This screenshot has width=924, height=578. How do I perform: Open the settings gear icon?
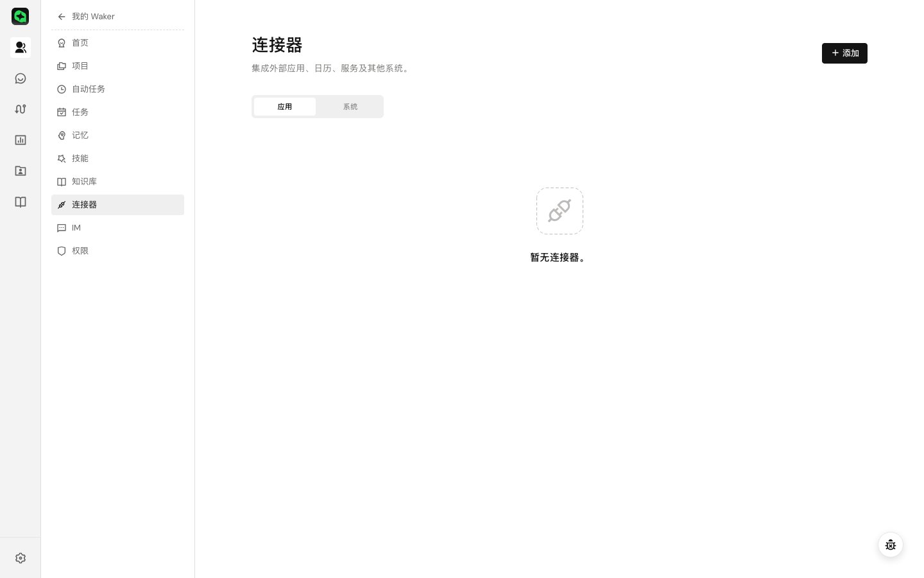[x=21, y=558]
